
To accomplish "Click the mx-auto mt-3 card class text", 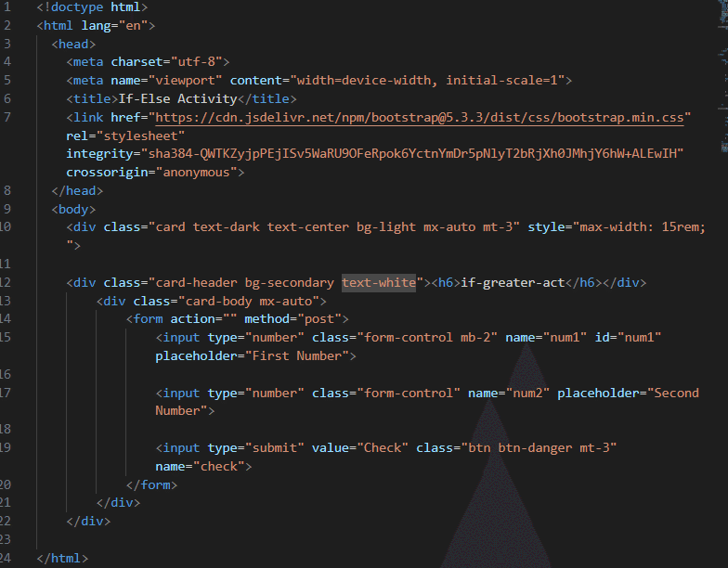I will [468, 226].
